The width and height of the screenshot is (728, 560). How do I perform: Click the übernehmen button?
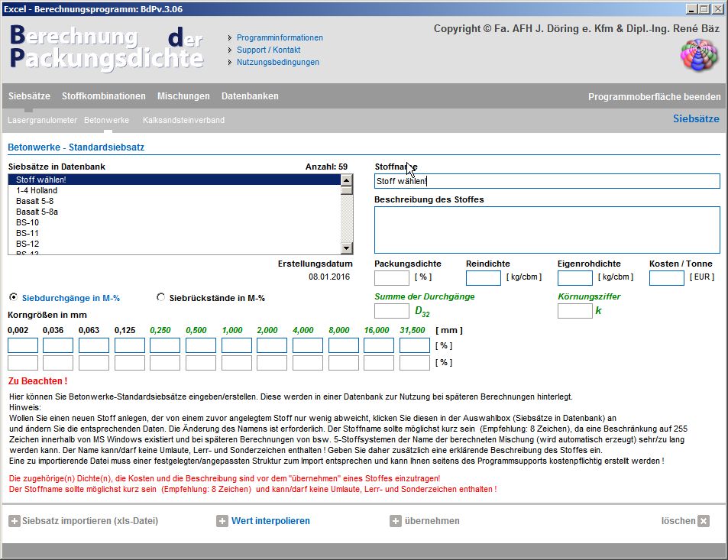(432, 521)
